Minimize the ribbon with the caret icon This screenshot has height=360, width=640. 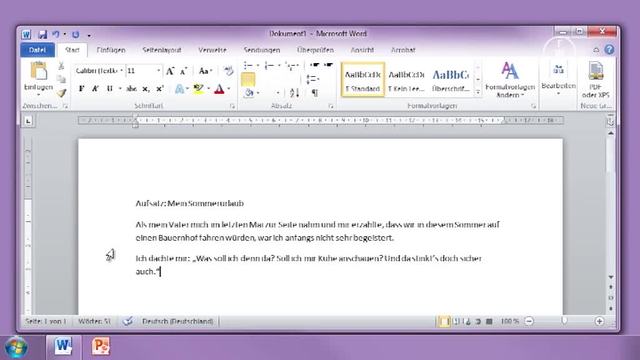click(x=596, y=50)
